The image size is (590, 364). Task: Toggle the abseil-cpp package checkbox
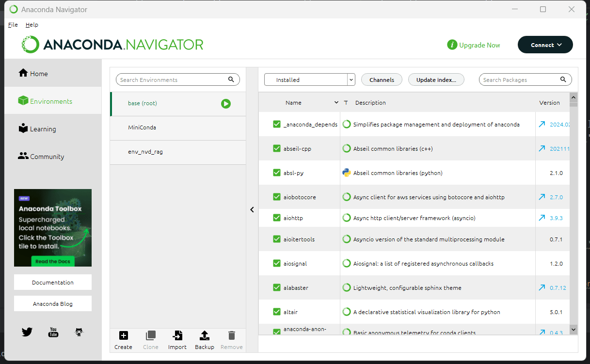click(x=277, y=148)
